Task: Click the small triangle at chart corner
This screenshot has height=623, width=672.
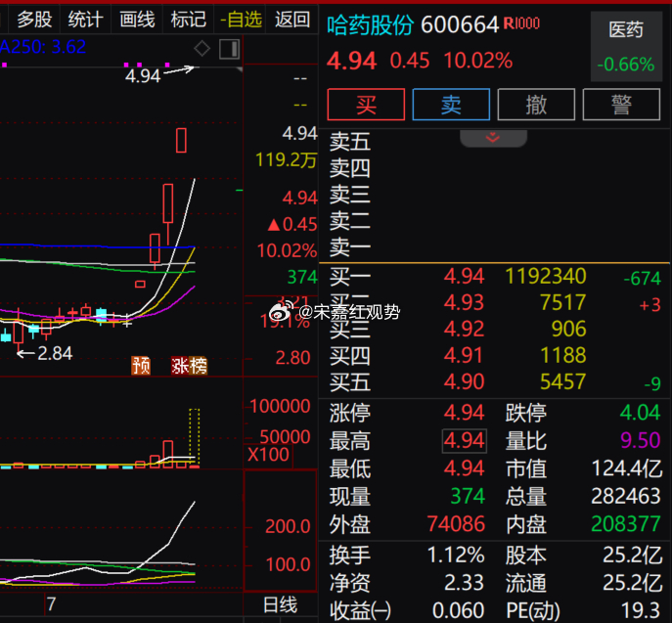Action: tap(240, 69)
